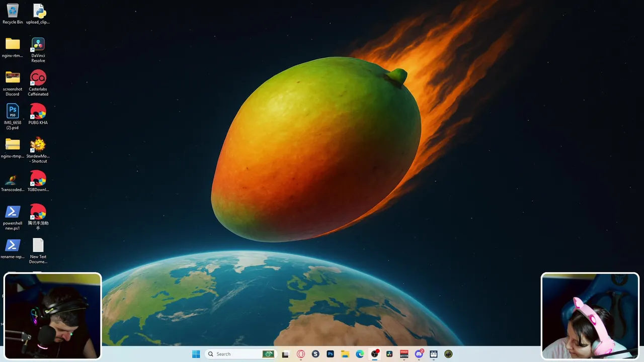Click the right webcam overlay with pink headphones

click(x=590, y=316)
